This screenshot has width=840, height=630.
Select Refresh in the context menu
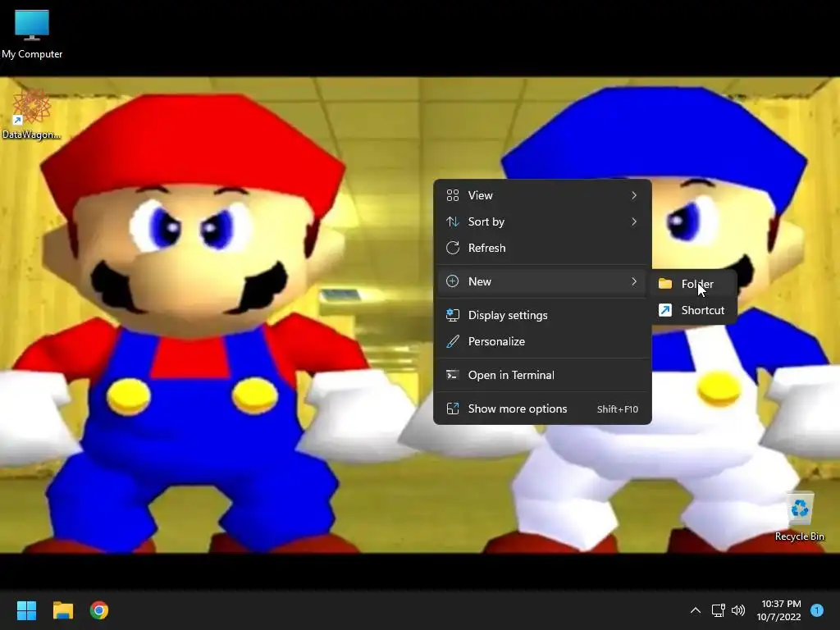[x=542, y=248]
